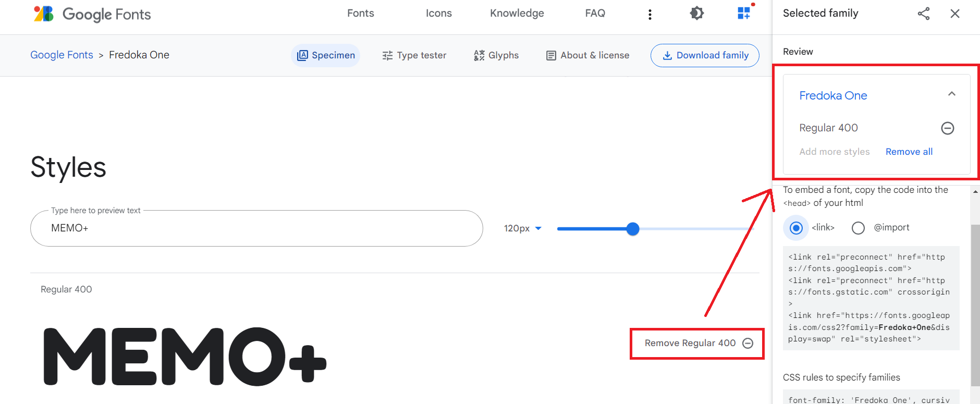The height and width of the screenshot is (404, 980).
Task: Click the Download family button
Action: (x=705, y=55)
